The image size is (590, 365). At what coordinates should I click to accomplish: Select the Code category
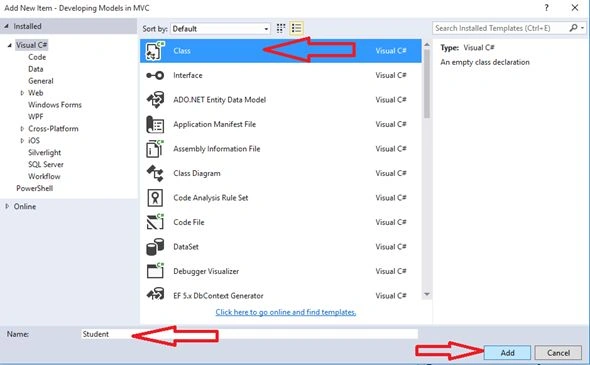click(x=37, y=57)
